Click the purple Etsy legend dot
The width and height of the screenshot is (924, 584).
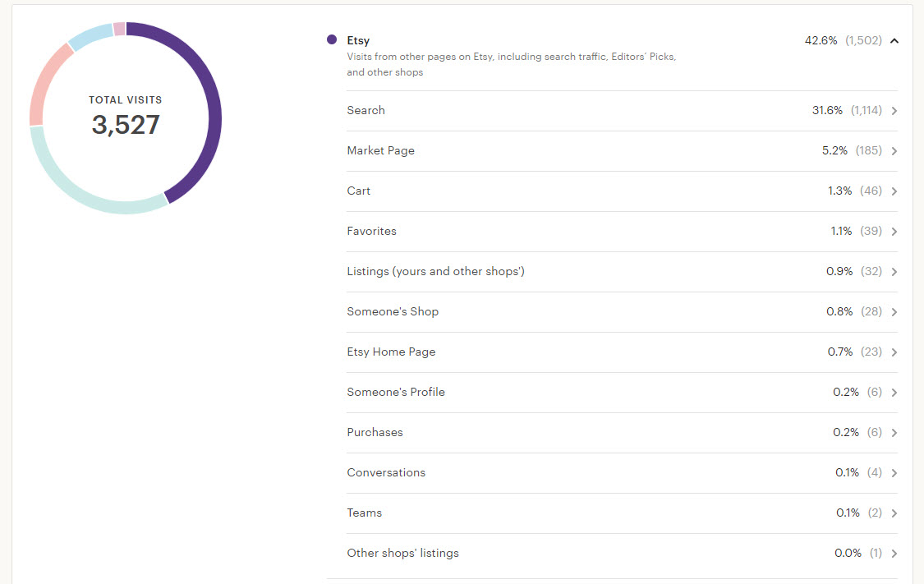click(332, 39)
